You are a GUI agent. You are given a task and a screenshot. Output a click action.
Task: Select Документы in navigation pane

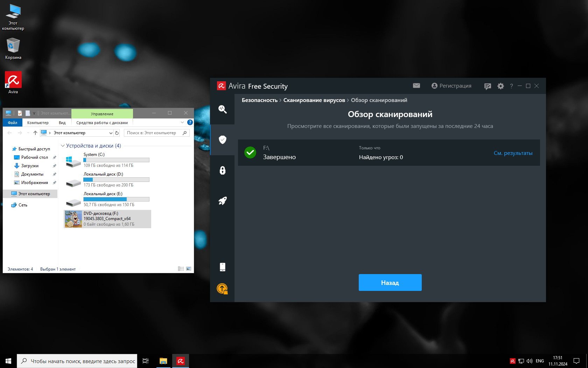29,174
